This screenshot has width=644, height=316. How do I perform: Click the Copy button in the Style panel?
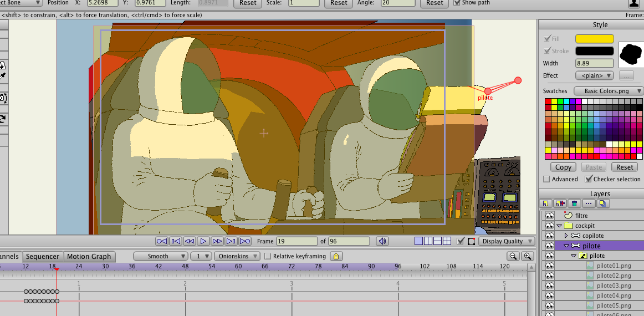click(x=563, y=167)
